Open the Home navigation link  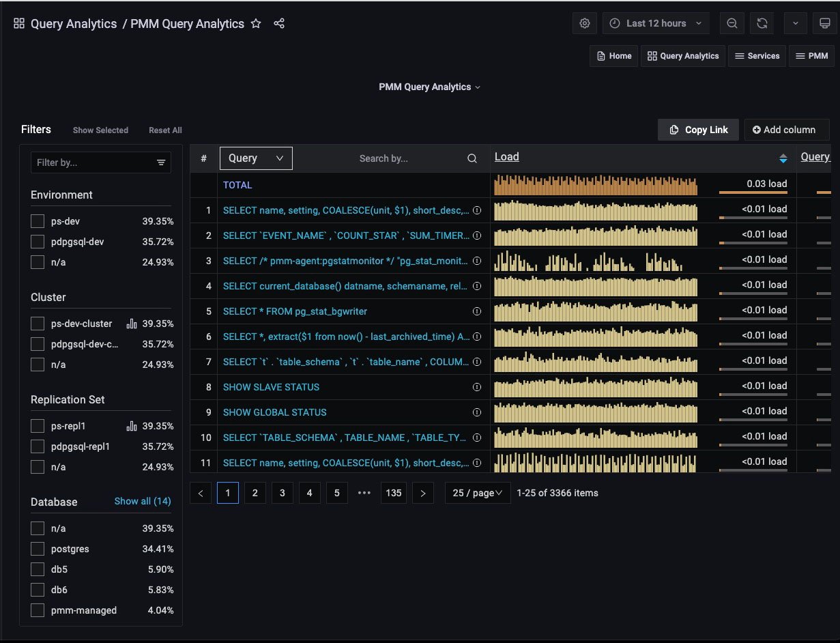point(613,56)
